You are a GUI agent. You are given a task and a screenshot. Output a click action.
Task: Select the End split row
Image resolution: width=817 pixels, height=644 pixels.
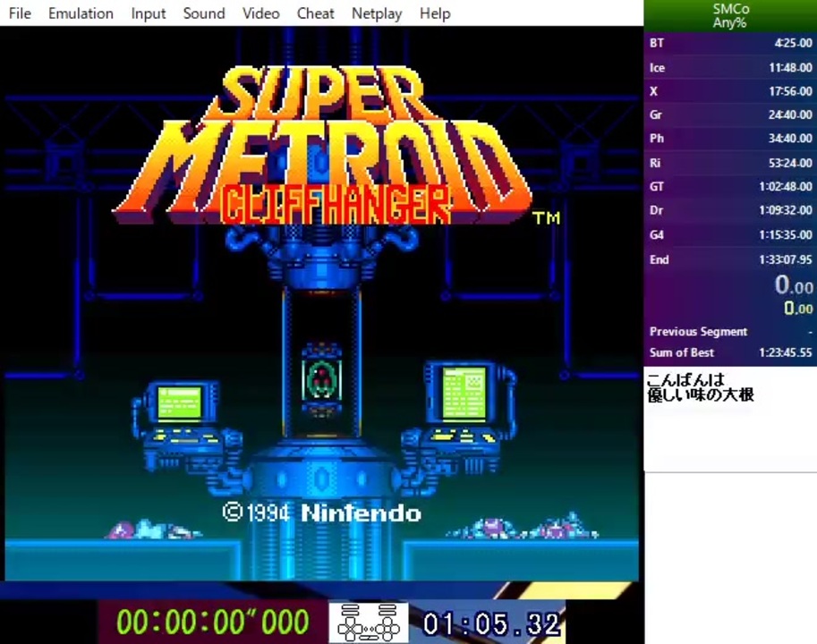click(x=730, y=259)
